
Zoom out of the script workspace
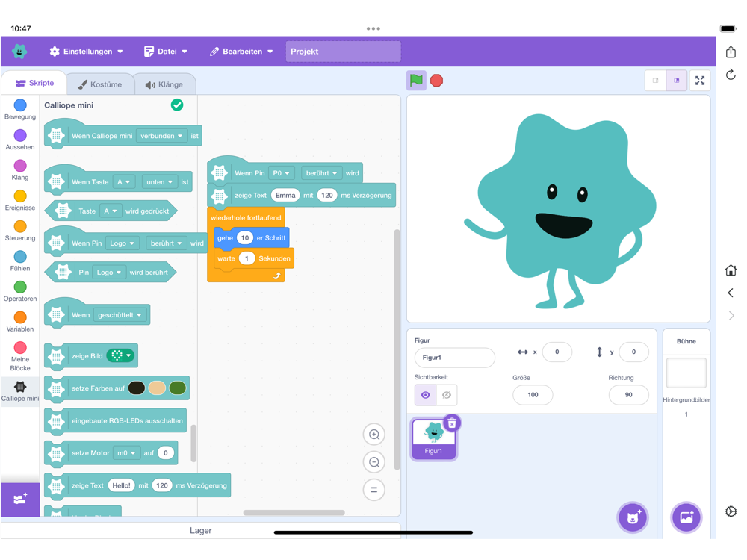[x=374, y=462]
